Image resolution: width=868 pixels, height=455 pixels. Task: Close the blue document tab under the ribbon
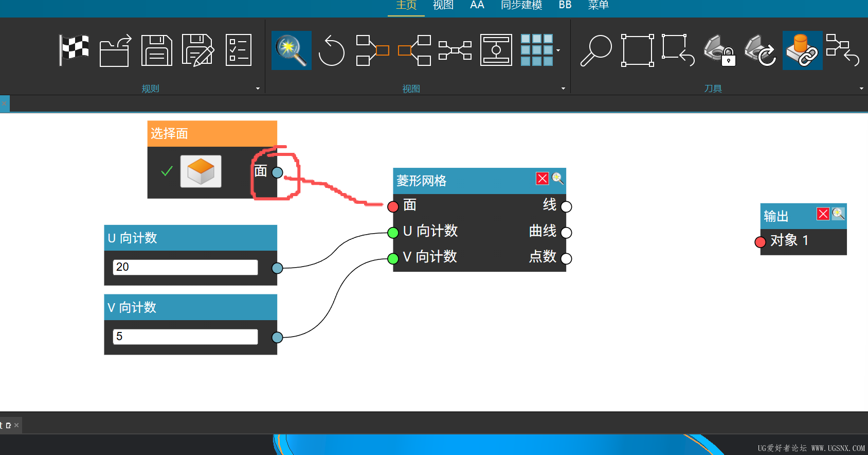[4, 103]
